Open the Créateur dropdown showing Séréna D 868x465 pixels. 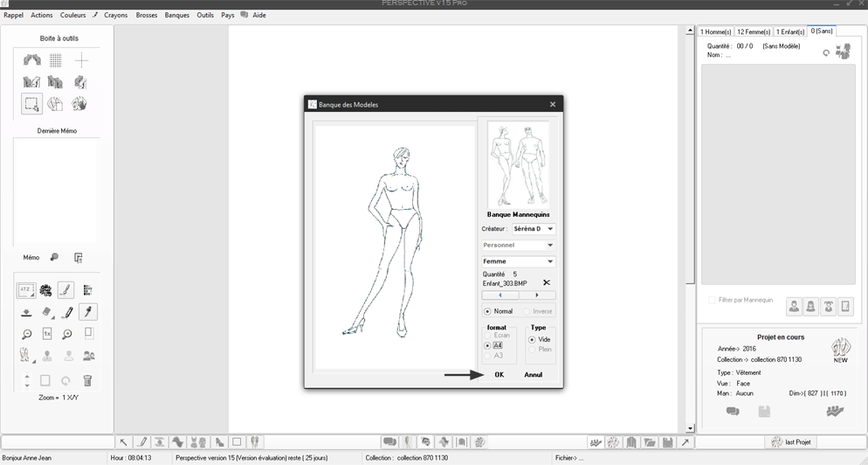click(x=534, y=229)
